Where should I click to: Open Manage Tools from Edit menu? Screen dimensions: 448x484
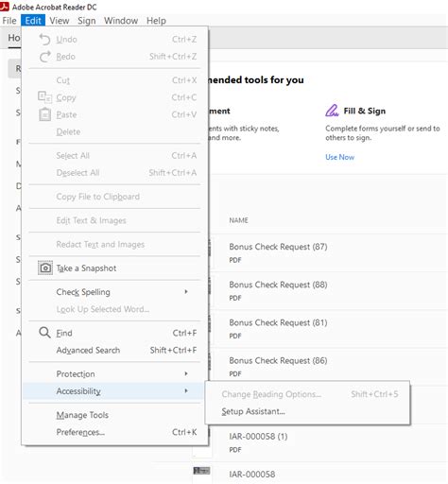tap(114, 415)
